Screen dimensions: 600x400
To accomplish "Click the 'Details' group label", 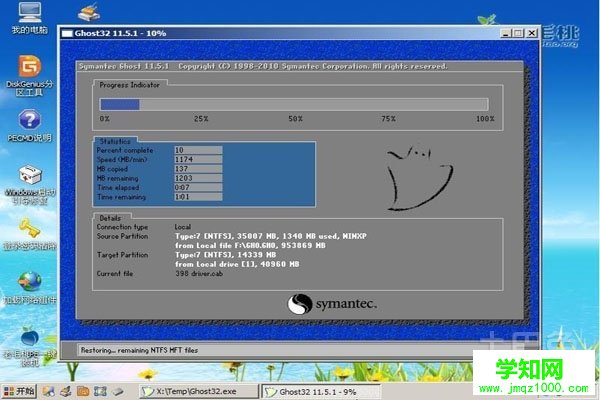I will click(x=110, y=218).
